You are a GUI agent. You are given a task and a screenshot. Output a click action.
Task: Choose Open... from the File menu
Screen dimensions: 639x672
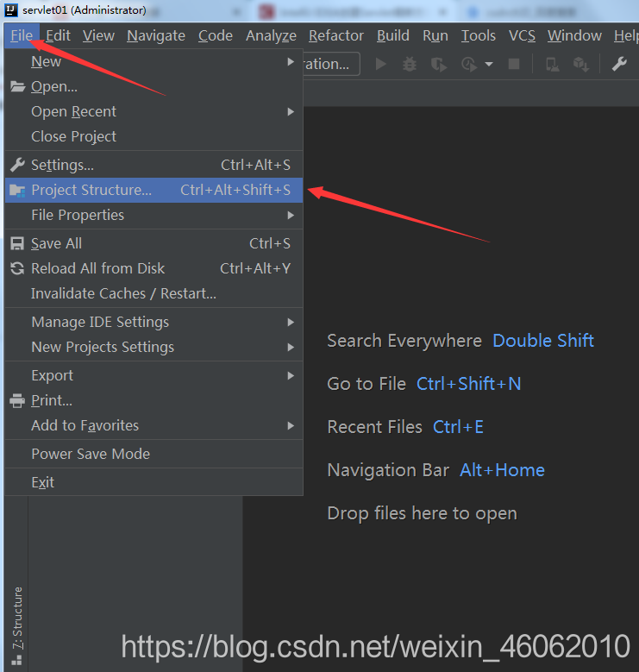coord(153,86)
